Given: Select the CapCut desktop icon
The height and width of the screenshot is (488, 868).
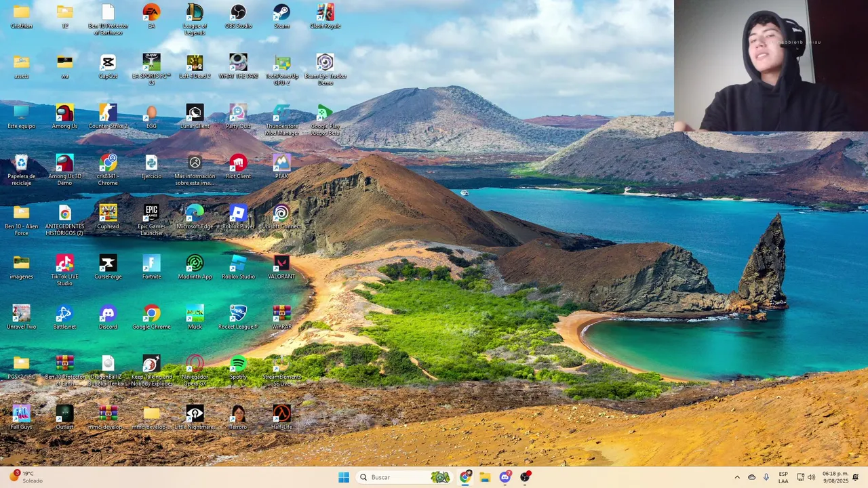Looking at the screenshot, I should pyautogui.click(x=108, y=66).
